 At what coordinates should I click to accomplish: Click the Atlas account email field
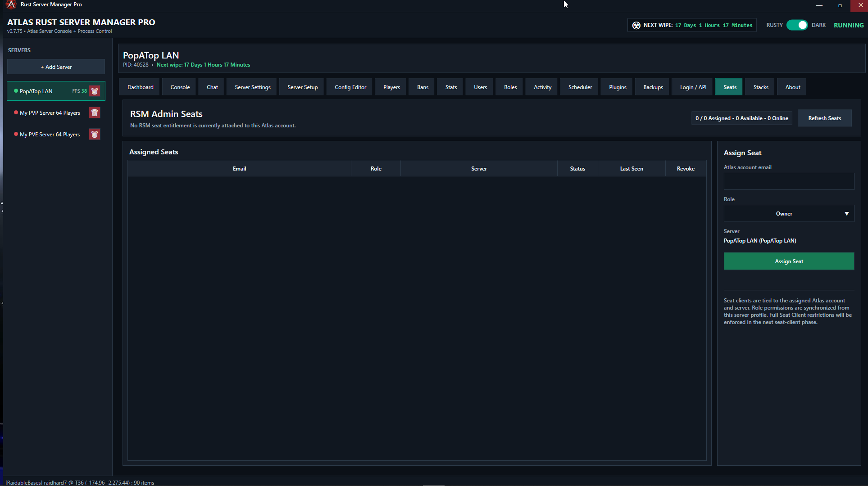789,181
